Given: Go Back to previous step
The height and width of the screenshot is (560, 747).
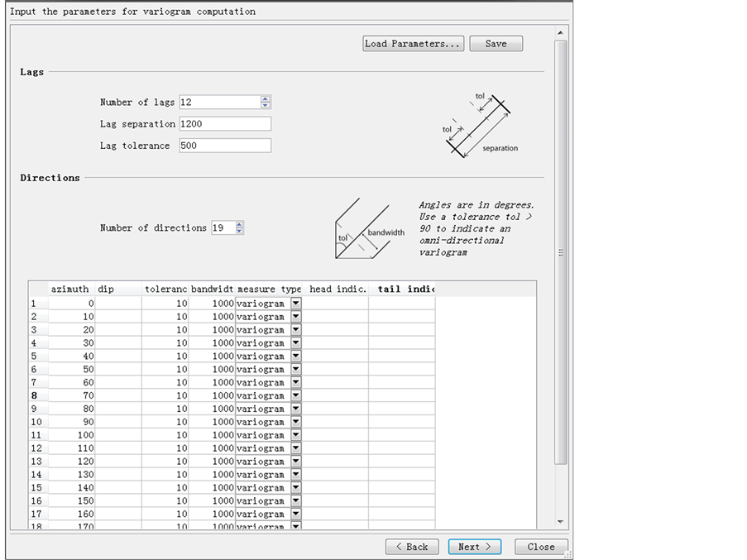Looking at the screenshot, I should coord(411,547).
